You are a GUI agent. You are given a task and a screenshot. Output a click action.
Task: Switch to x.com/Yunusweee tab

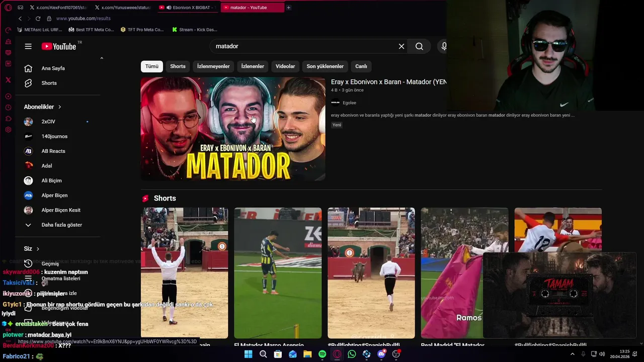122,8
